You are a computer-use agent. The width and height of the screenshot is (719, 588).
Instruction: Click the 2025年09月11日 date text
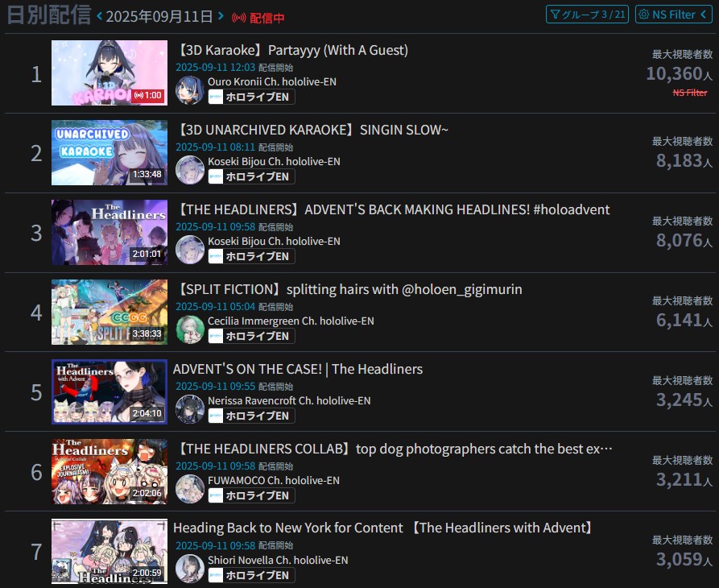(x=159, y=16)
